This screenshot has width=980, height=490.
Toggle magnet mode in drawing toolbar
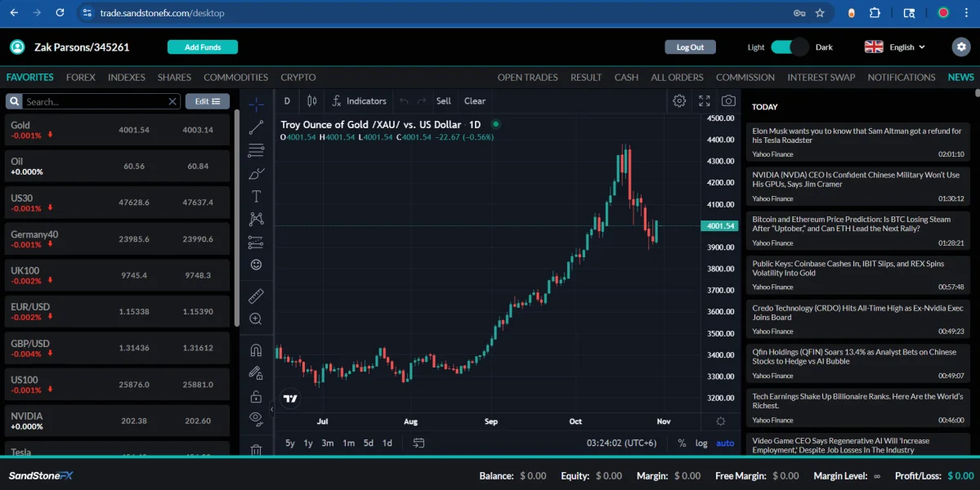(256, 350)
